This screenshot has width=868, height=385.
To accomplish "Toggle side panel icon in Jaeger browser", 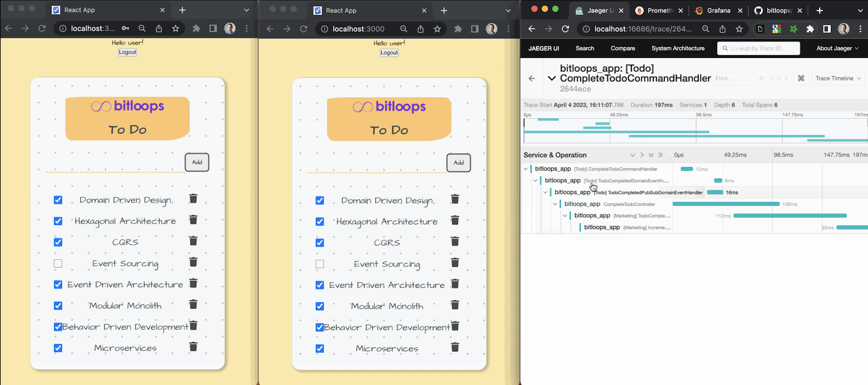I will pyautogui.click(x=827, y=29).
